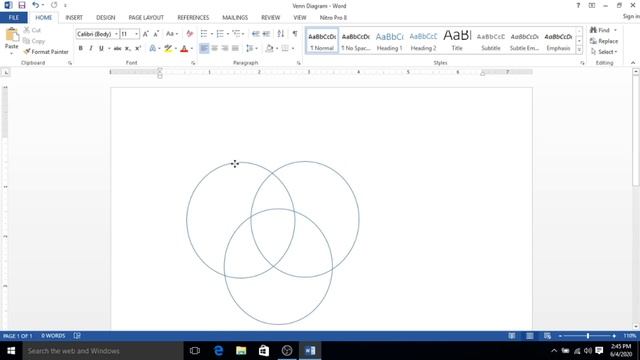Image resolution: width=640 pixels, height=360 pixels.
Task: Open proofing status icon in status bar
Action: (x=77, y=336)
